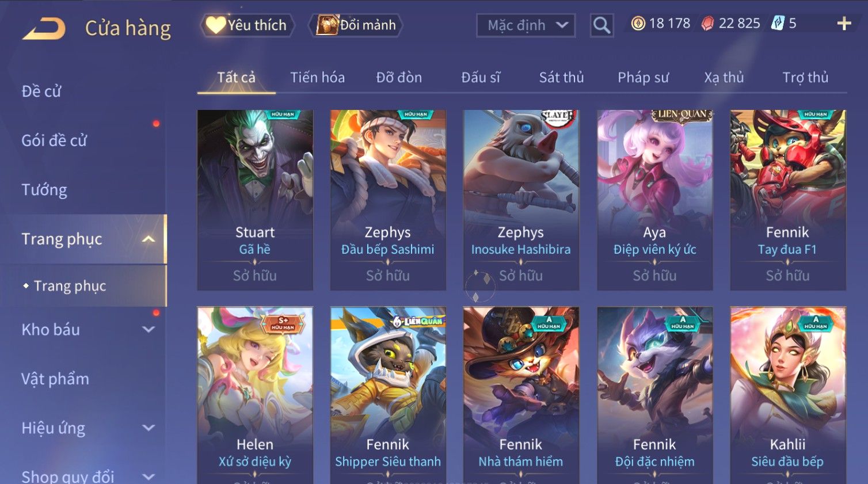Open the Mặc định sort dropdown
The width and height of the screenshot is (868, 484).
click(x=526, y=25)
